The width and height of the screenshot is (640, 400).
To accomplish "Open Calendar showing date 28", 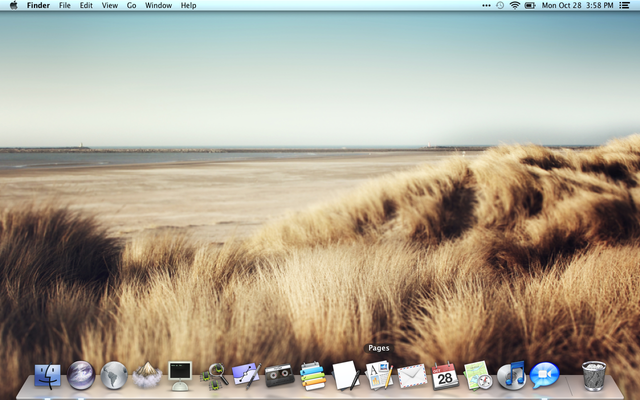I will coord(444,375).
